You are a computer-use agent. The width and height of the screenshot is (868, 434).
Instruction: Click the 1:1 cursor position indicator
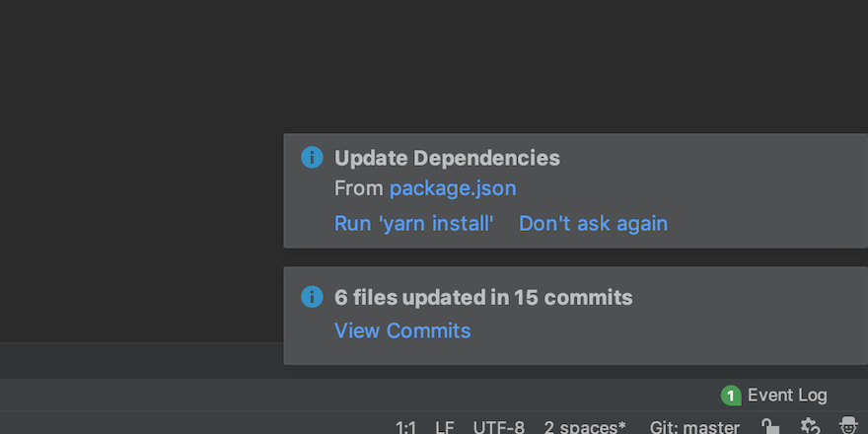(405, 427)
